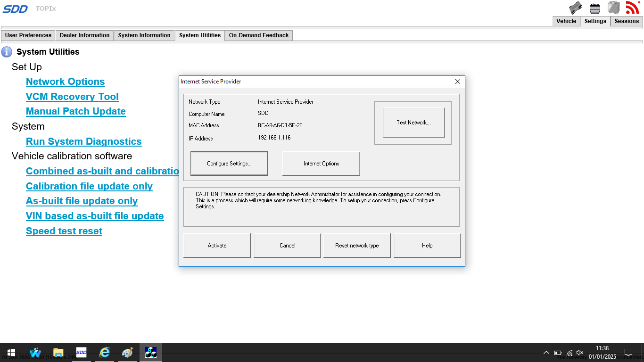The height and width of the screenshot is (362, 644).
Task: Click the IP address value 192.168.1.116
Action: click(274, 138)
